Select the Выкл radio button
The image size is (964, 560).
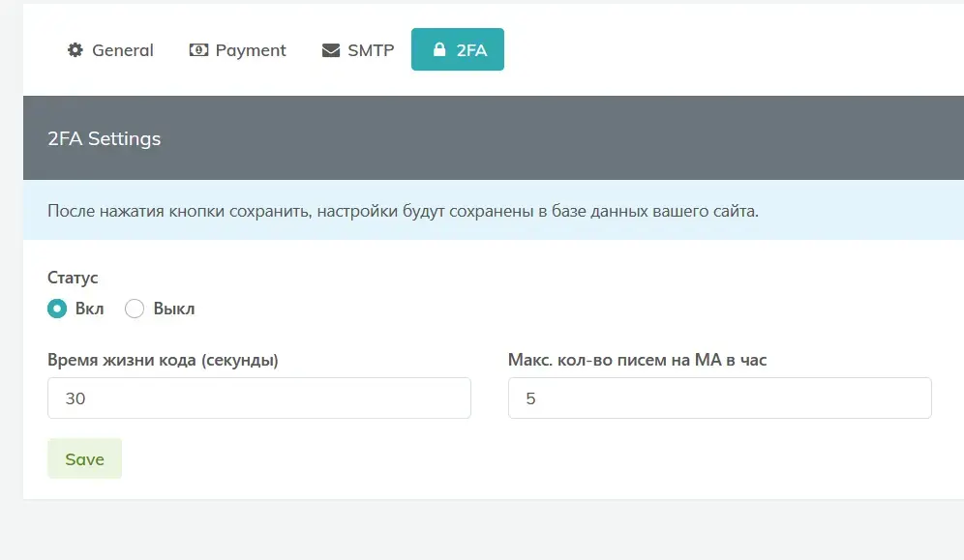point(135,309)
